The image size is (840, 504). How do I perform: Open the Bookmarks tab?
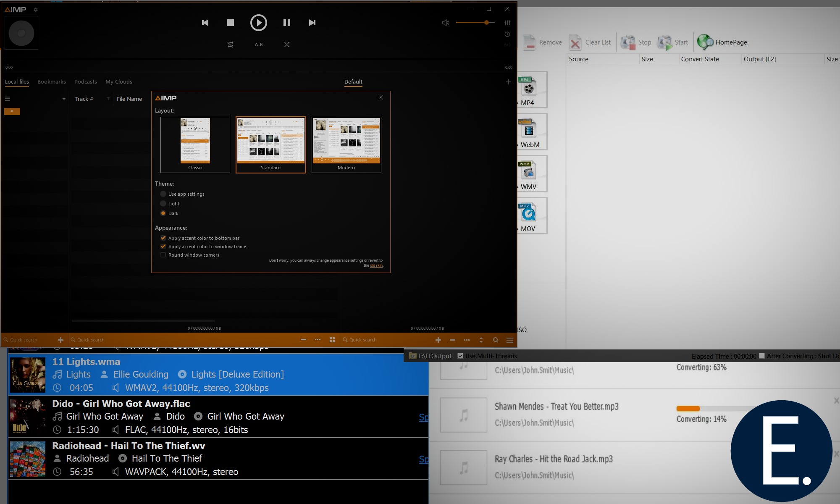click(52, 82)
